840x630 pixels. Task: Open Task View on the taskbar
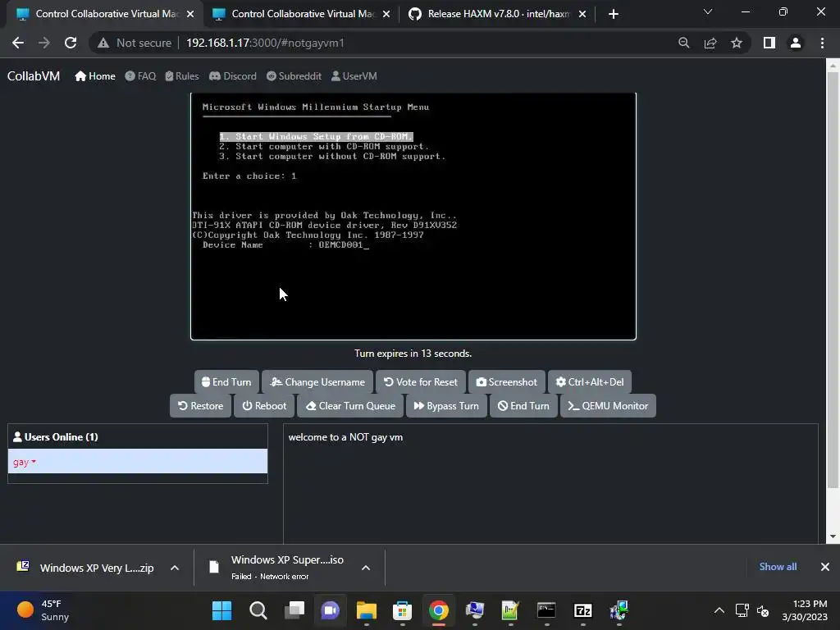click(x=294, y=610)
